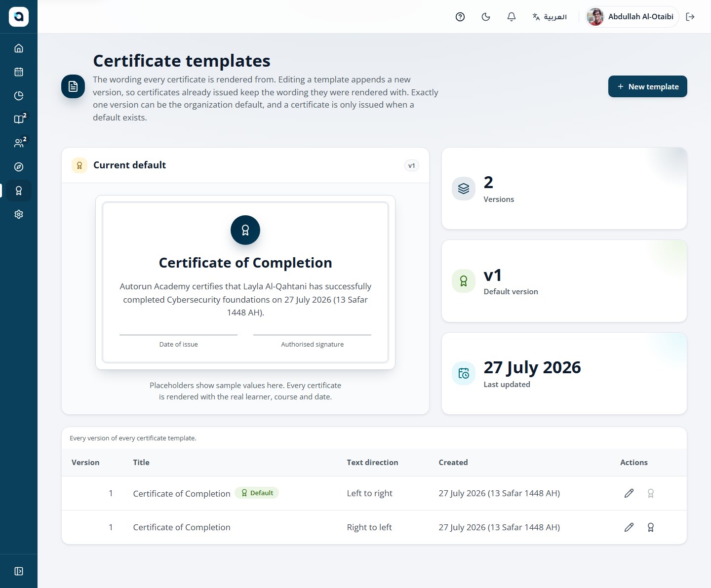This screenshot has height=588, width=711.
Task: Click the Version column header
Action: coord(85,463)
